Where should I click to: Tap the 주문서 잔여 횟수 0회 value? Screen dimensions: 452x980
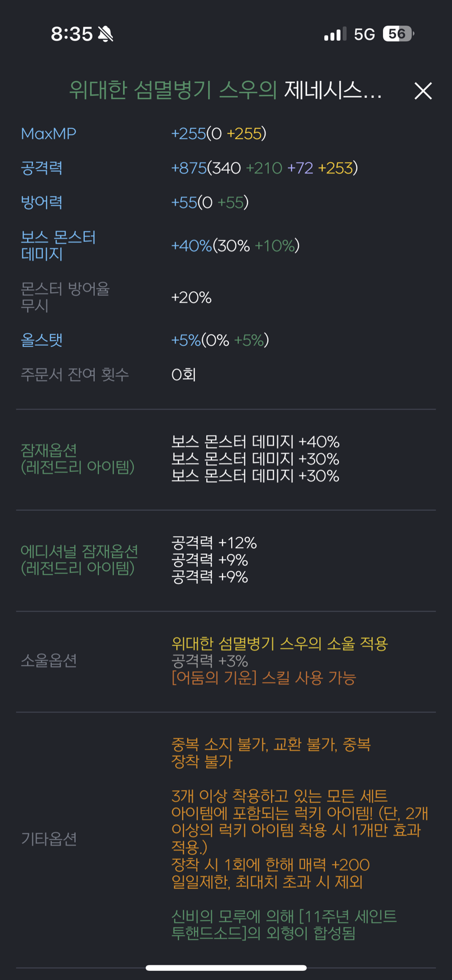coord(184,374)
